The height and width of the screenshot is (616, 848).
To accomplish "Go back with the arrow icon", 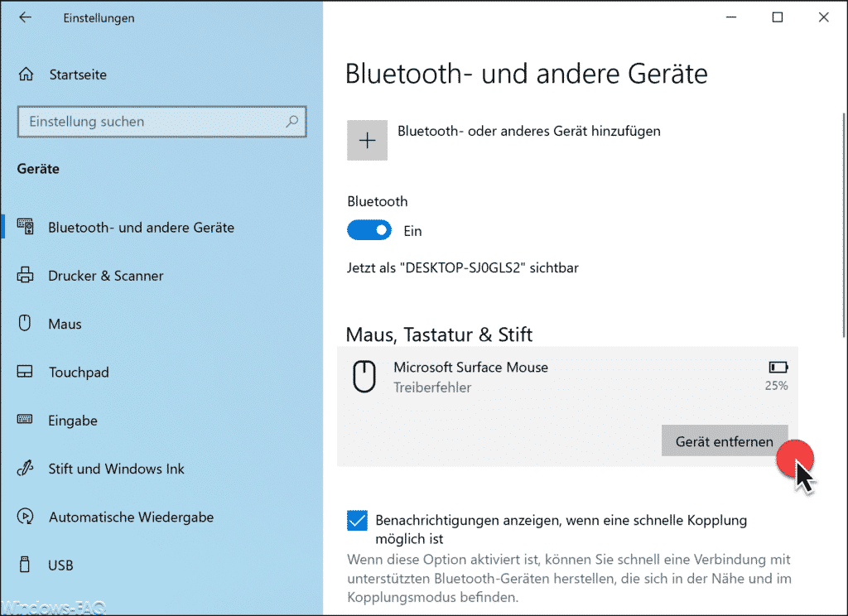I will [26, 17].
